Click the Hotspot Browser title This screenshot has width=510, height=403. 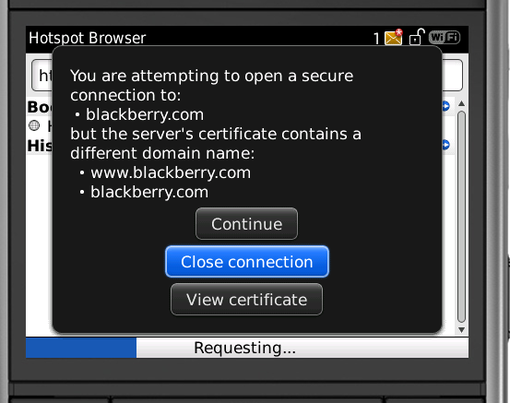coord(87,38)
